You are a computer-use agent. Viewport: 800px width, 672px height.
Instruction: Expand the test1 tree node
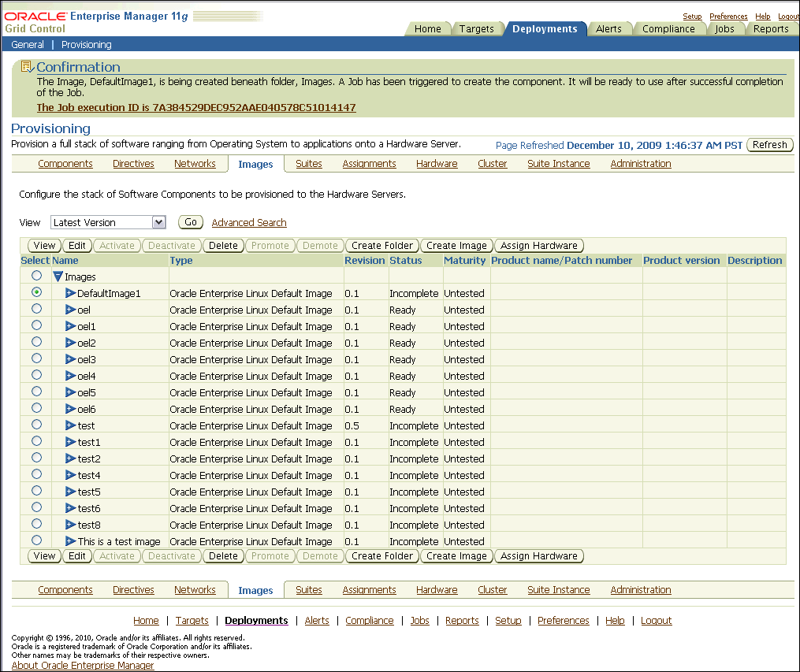[x=70, y=442]
